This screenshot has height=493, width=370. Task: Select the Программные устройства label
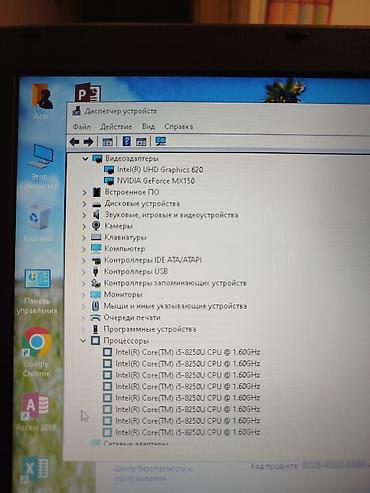(150, 329)
